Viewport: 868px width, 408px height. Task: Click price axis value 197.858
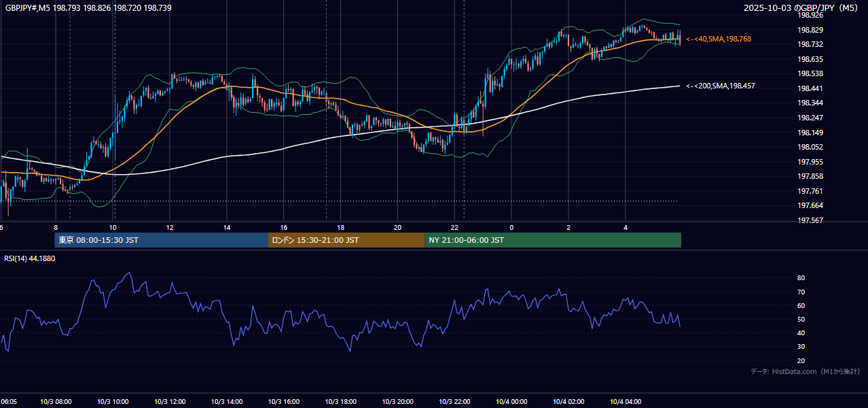(x=810, y=176)
